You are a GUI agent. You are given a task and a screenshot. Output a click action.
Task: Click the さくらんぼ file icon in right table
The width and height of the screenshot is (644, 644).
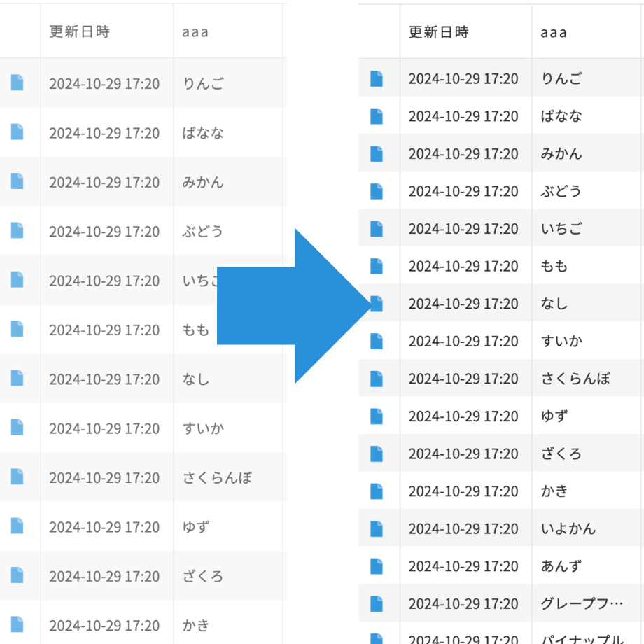tap(377, 379)
